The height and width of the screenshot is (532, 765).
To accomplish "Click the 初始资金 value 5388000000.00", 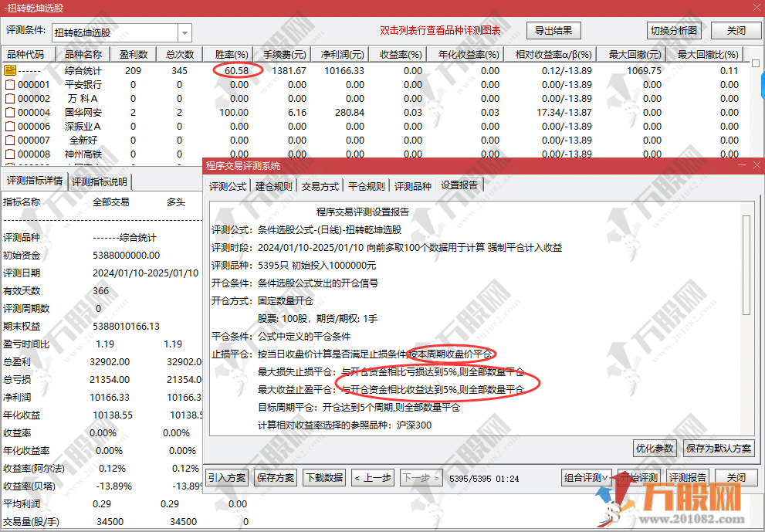I will [x=126, y=256].
